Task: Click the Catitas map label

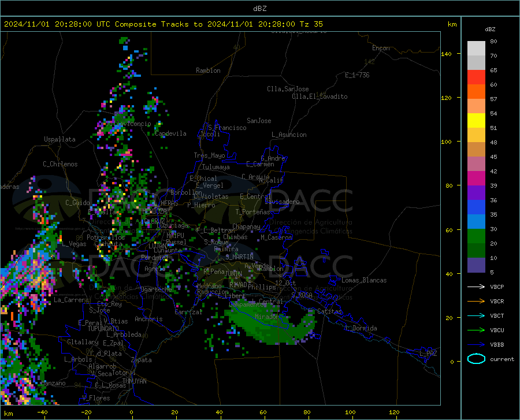Action: 329,311
